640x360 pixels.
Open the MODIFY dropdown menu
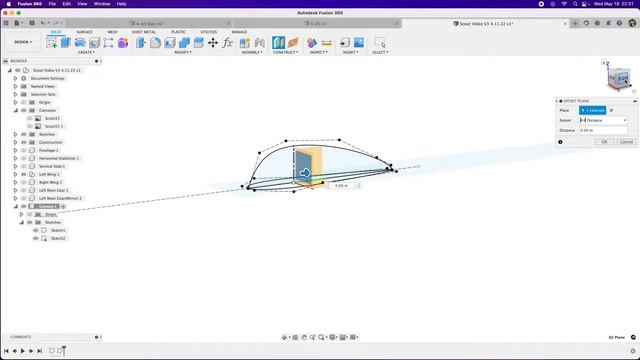[x=183, y=52]
